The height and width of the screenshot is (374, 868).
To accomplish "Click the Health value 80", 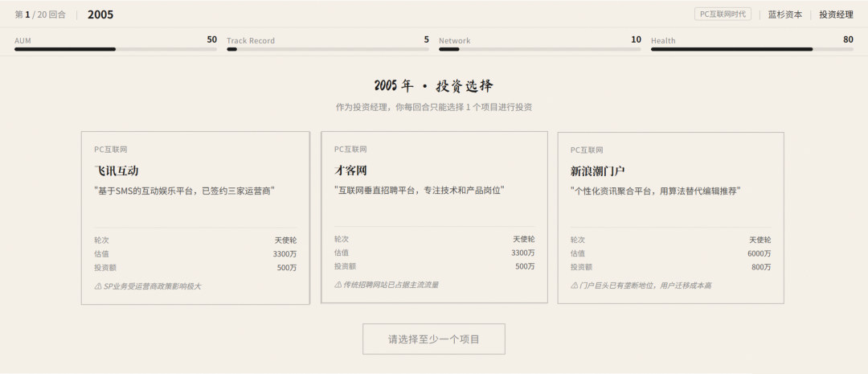I will 848,39.
